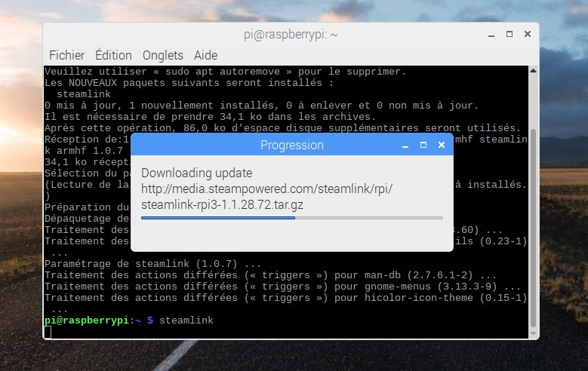Click the download progress bar
This screenshot has height=371, width=588.
tap(292, 217)
